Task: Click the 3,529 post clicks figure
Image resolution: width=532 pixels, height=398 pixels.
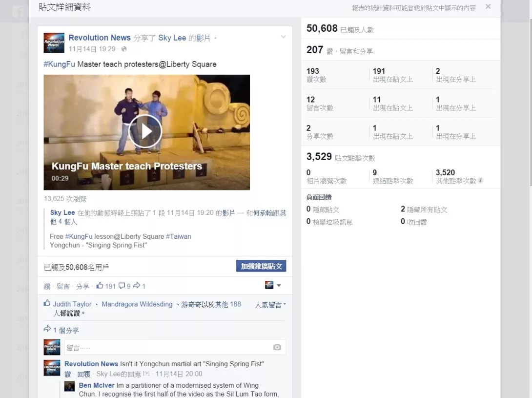Action: [x=319, y=157]
